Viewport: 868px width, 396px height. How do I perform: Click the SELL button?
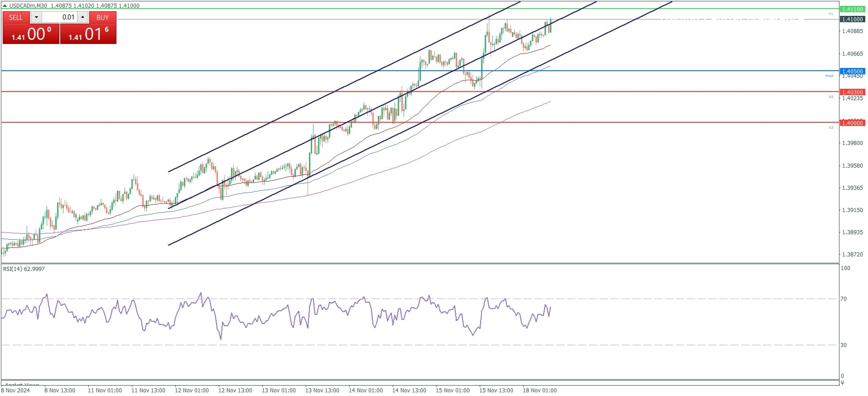[x=16, y=17]
